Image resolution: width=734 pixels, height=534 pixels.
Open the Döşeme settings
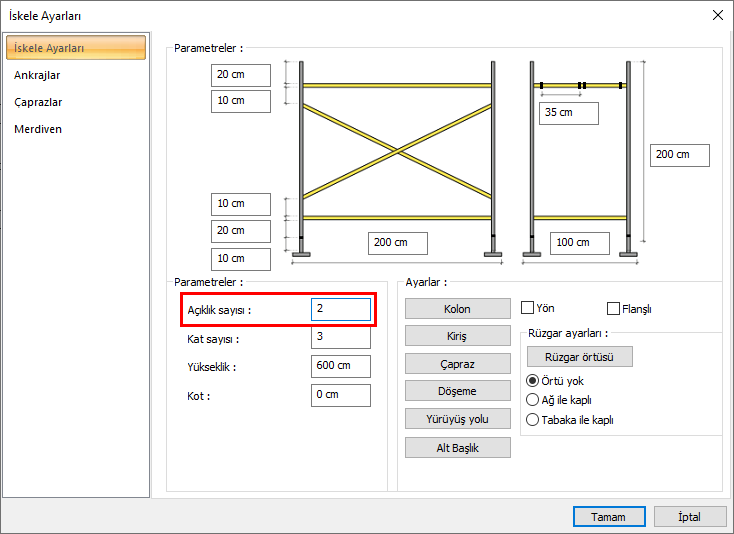tap(457, 391)
